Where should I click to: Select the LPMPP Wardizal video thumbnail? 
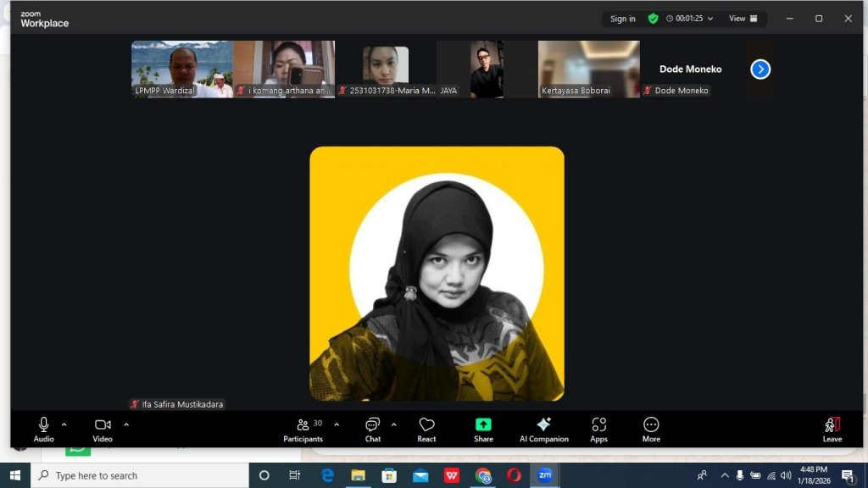click(x=181, y=69)
